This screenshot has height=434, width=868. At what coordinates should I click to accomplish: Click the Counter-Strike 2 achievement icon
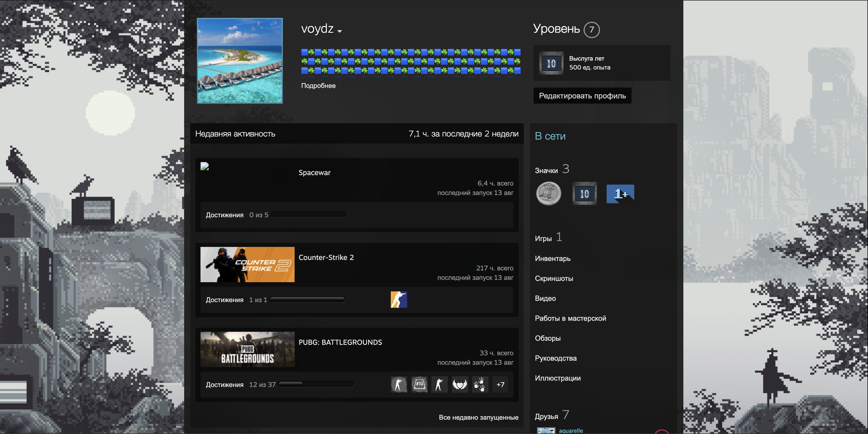pyautogui.click(x=399, y=299)
